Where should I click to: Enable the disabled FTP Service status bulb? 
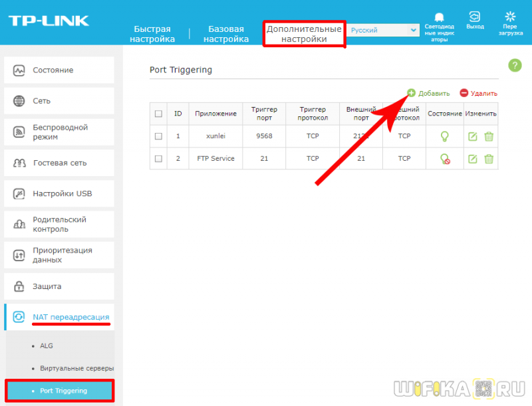pos(445,159)
